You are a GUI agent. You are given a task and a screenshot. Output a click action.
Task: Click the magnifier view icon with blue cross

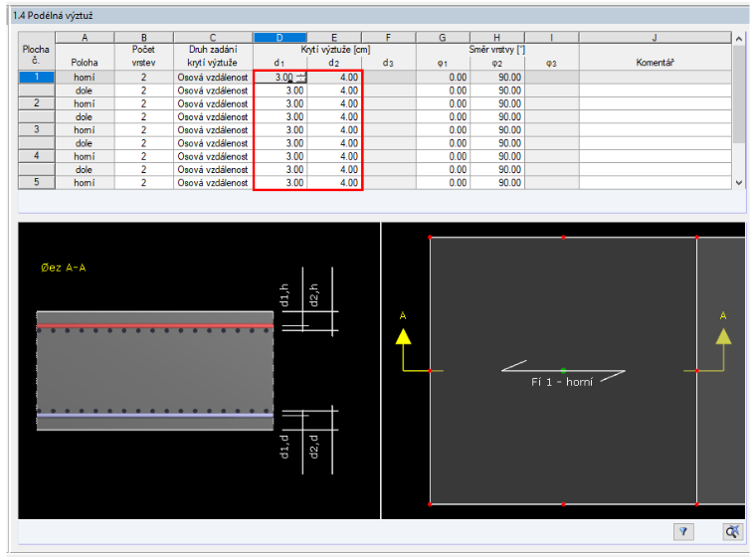[x=732, y=531]
